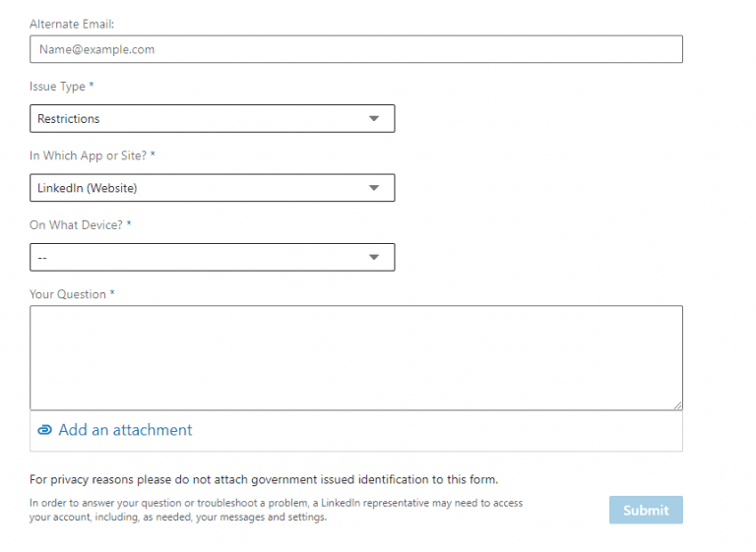Click the Alternate Email label
756x552 pixels.
click(72, 23)
